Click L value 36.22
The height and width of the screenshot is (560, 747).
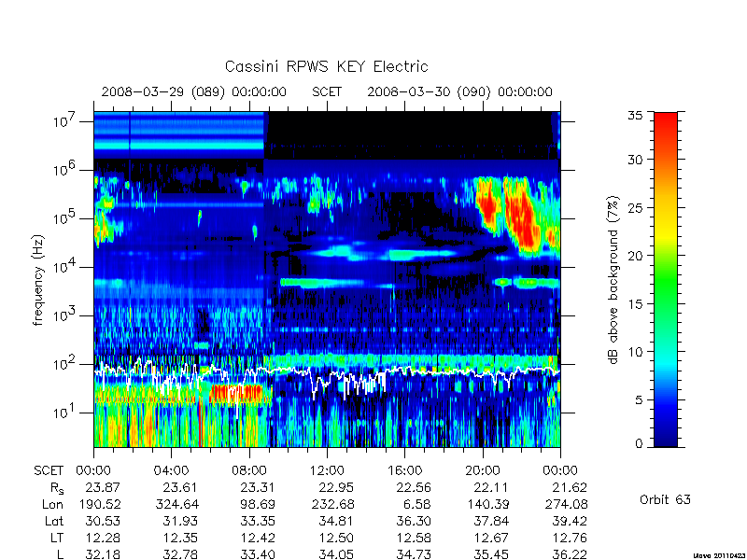click(x=570, y=554)
